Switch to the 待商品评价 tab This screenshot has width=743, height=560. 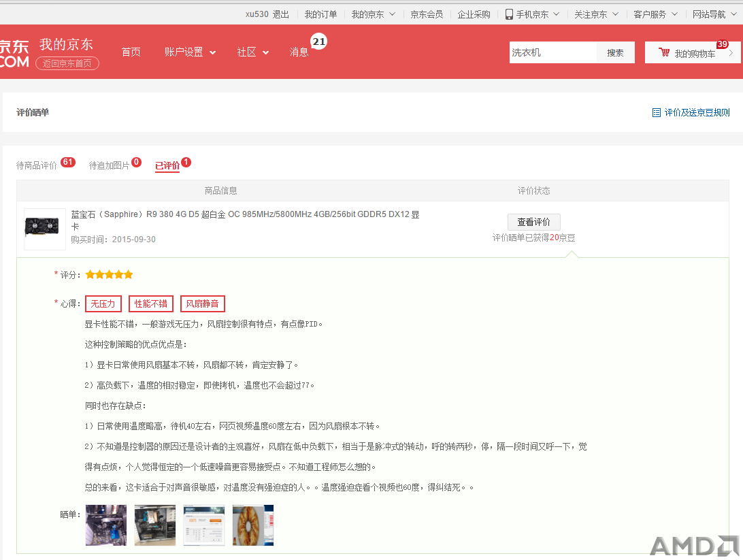[37, 165]
